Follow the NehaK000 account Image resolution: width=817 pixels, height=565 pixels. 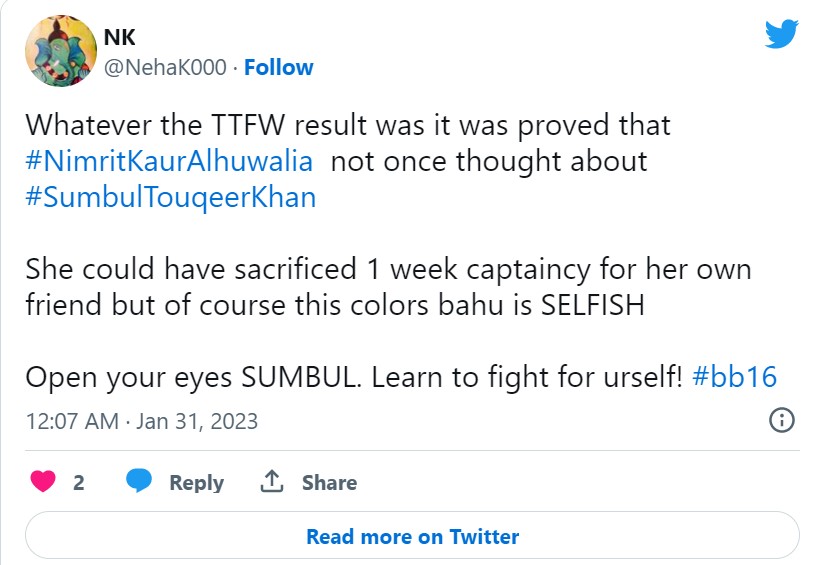(279, 68)
